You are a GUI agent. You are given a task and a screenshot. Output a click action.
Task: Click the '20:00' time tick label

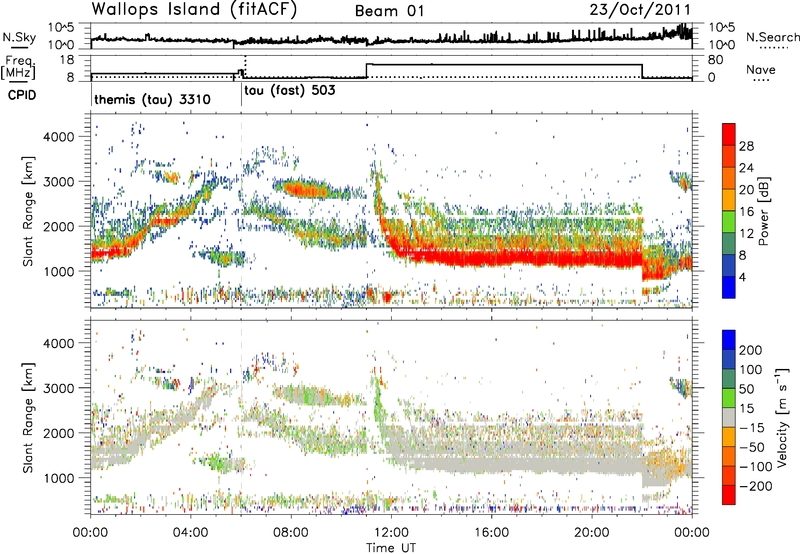591,532
